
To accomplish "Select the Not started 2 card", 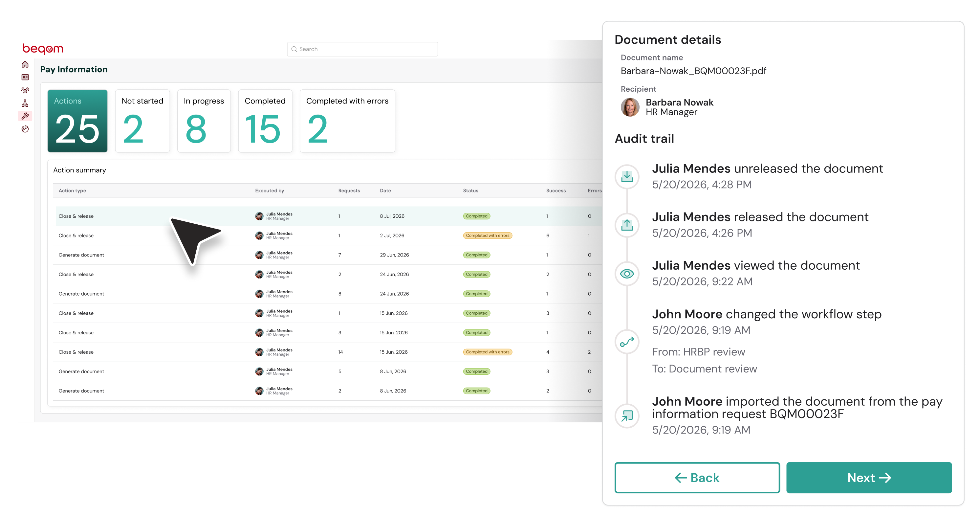I will pyautogui.click(x=142, y=121).
